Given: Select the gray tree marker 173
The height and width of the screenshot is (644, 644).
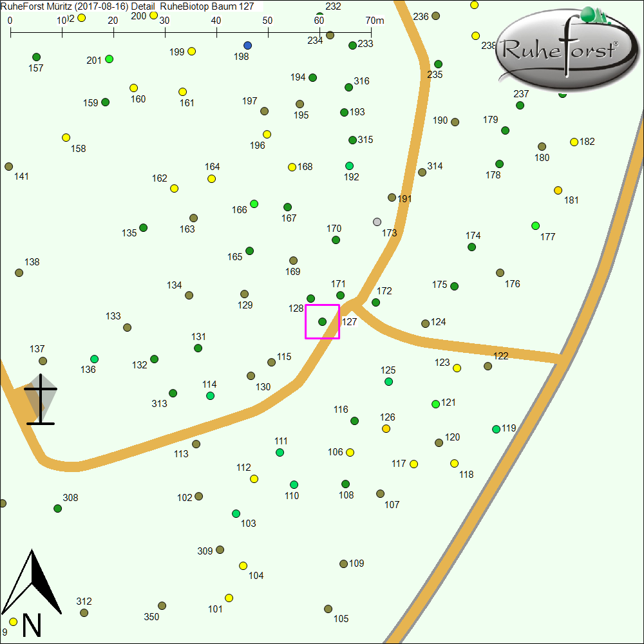Looking at the screenshot, I should tap(377, 222).
